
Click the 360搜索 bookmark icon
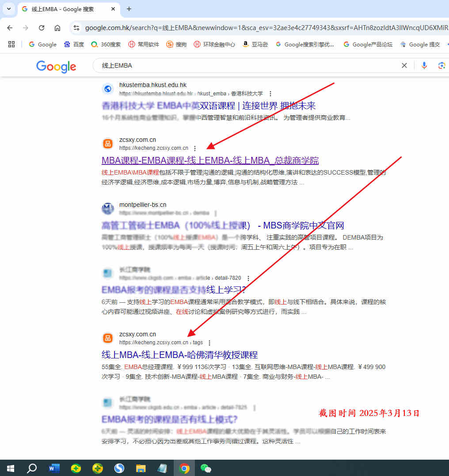pyautogui.click(x=93, y=44)
